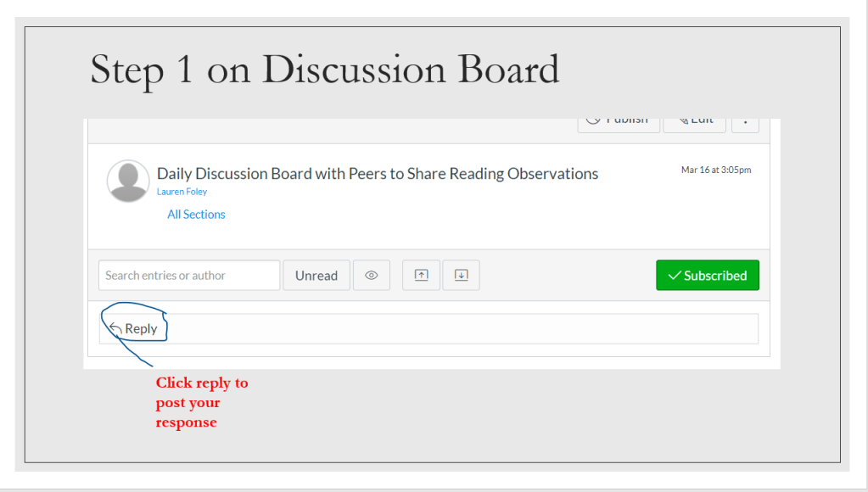This screenshot has height=492, width=868.
Task: Click the Publish button
Action: point(619,122)
